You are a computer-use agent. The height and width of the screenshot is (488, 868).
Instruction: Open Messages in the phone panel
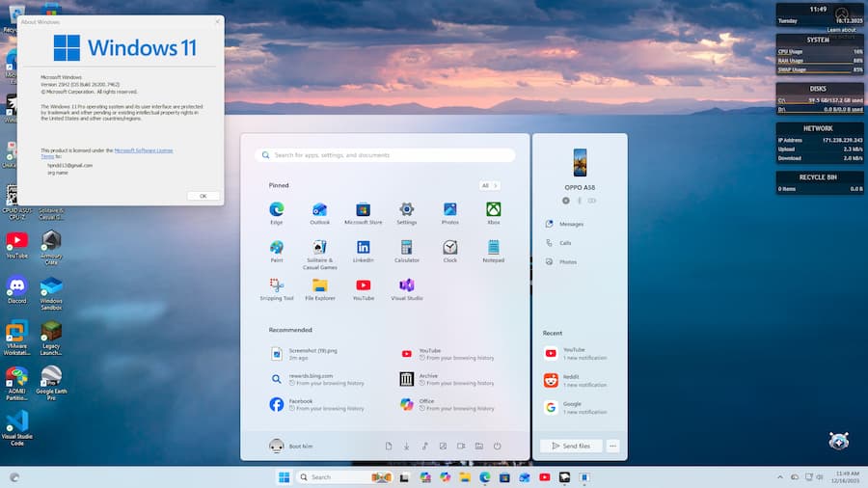pyautogui.click(x=571, y=224)
